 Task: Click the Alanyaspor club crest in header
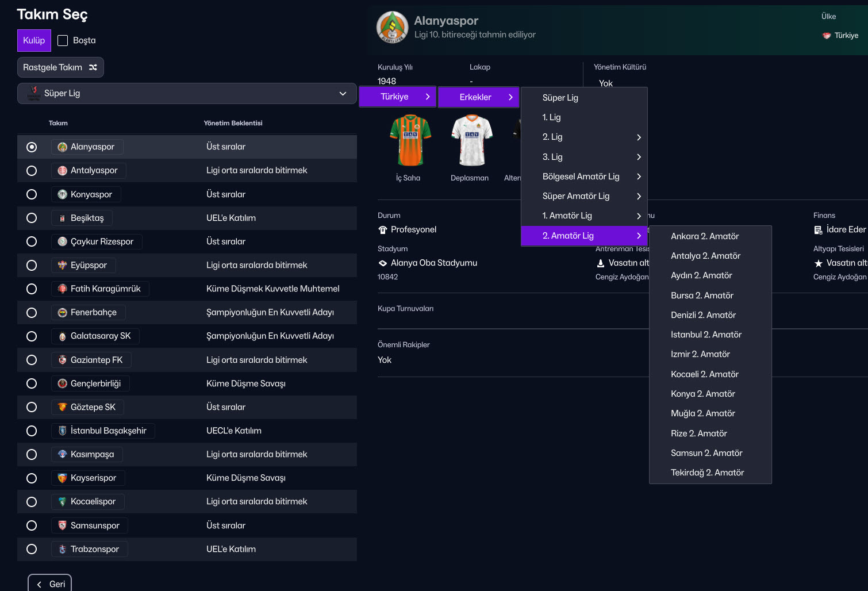pyautogui.click(x=392, y=28)
